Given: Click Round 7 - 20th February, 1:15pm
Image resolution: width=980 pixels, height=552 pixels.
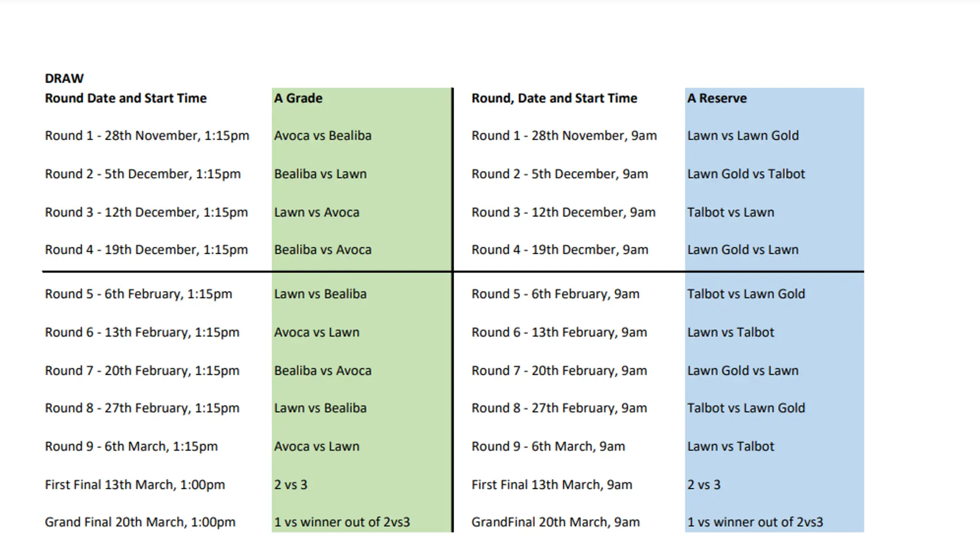Looking at the screenshot, I should (x=142, y=371).
